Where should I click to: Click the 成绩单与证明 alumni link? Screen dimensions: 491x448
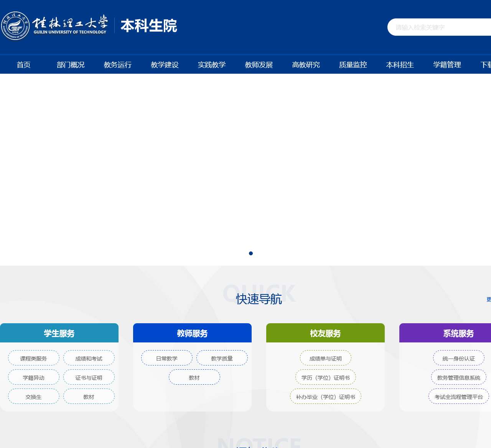pos(326,358)
